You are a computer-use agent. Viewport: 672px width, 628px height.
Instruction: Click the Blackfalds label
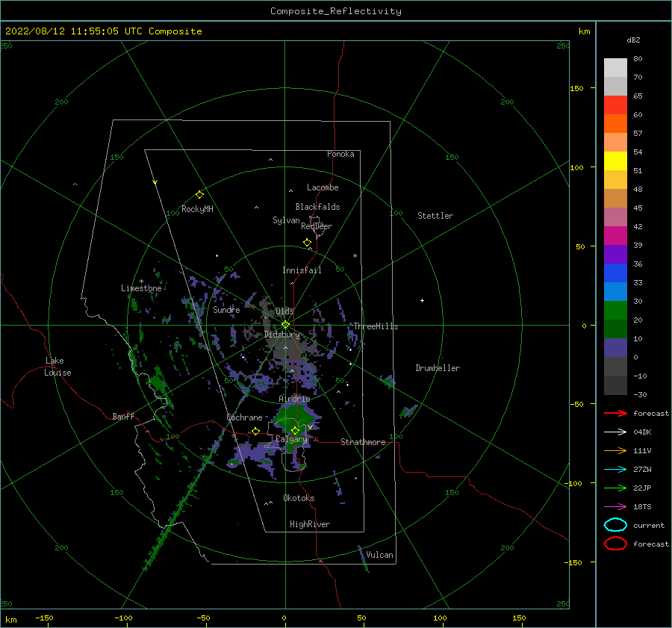tap(317, 207)
